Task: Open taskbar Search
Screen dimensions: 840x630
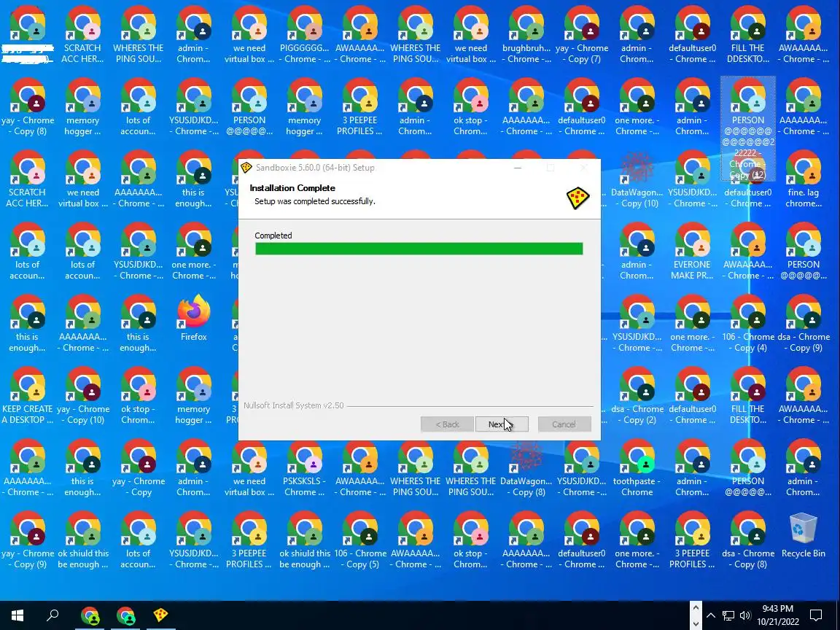Action: [52, 615]
